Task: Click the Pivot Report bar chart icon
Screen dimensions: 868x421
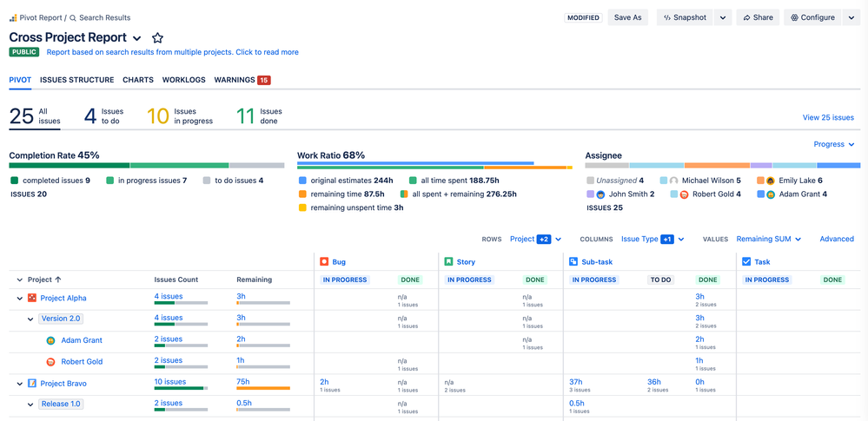Action: click(x=13, y=17)
